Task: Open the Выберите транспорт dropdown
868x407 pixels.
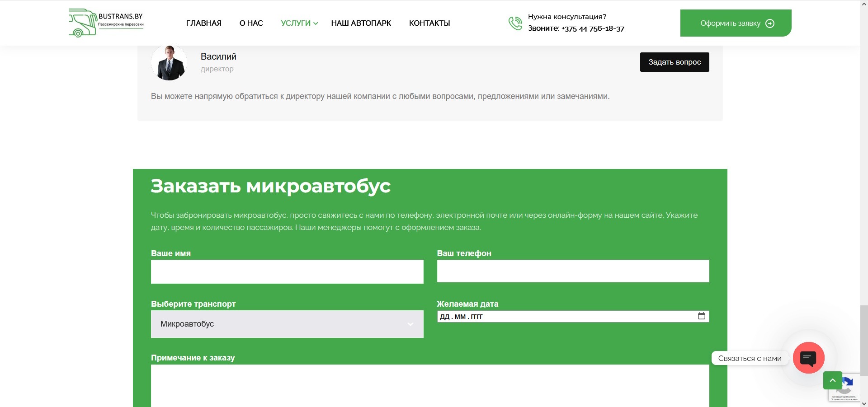Action: (287, 324)
